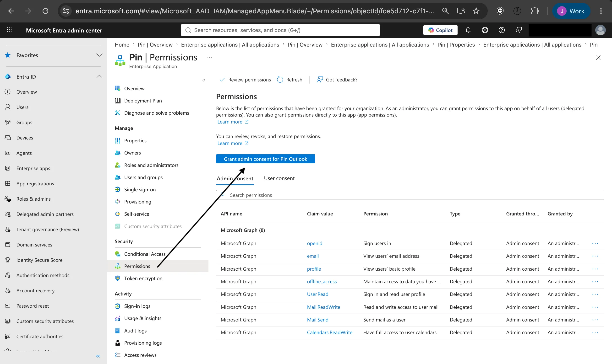Open the User.Read claim value link

click(317, 294)
